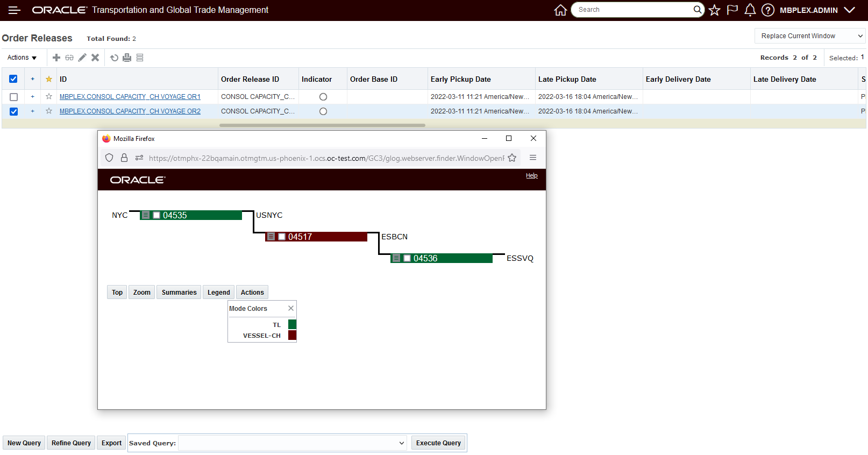
Task: Click the New (plus) toolbar icon
Action: tap(56, 58)
